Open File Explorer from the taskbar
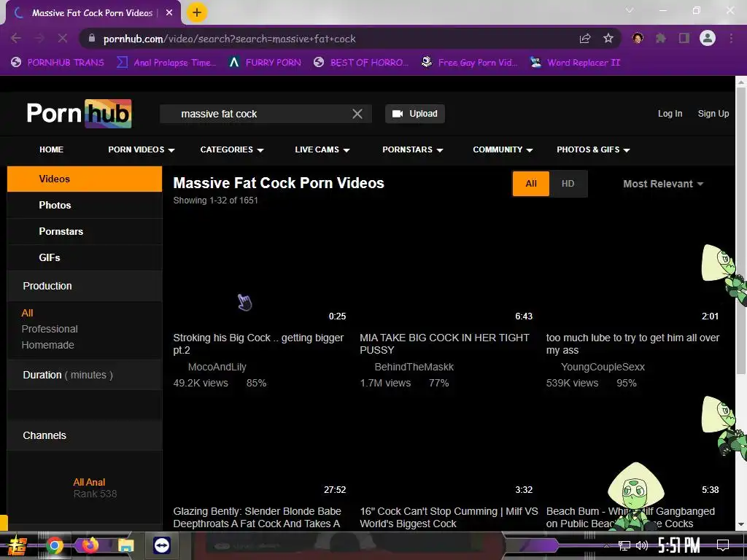Screen dimensions: 747x560 pyautogui.click(x=125, y=545)
